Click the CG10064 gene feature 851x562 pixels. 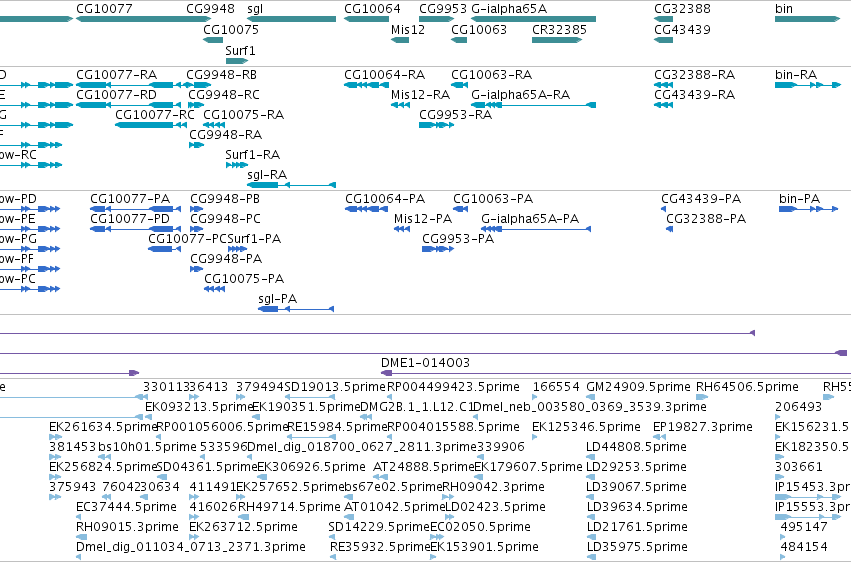point(366,19)
